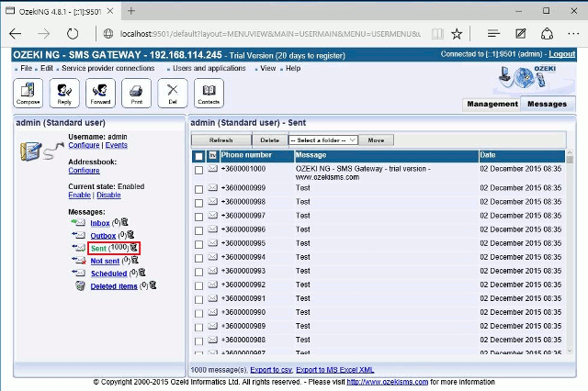Open the Contacts toolbar icon
The image size is (588, 391).
point(209,93)
